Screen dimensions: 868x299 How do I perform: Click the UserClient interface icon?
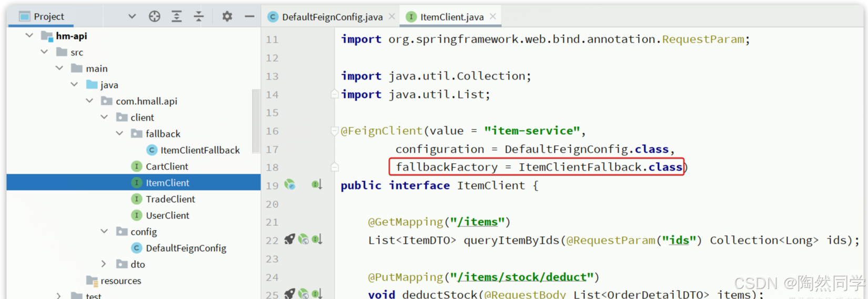[137, 215]
